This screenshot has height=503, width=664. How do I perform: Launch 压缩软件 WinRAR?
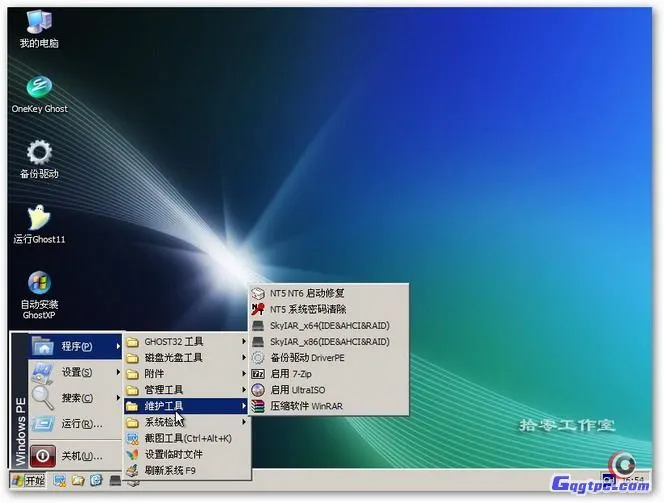point(329,406)
